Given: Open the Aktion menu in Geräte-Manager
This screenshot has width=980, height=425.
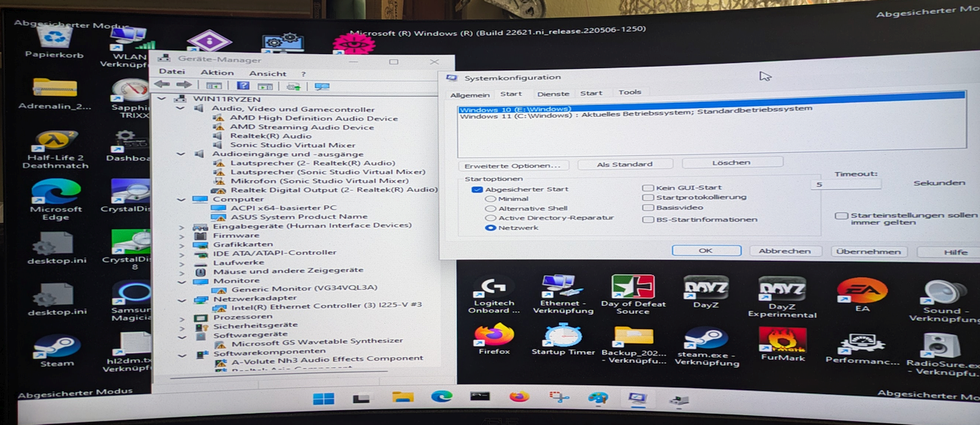Looking at the screenshot, I should tap(217, 72).
